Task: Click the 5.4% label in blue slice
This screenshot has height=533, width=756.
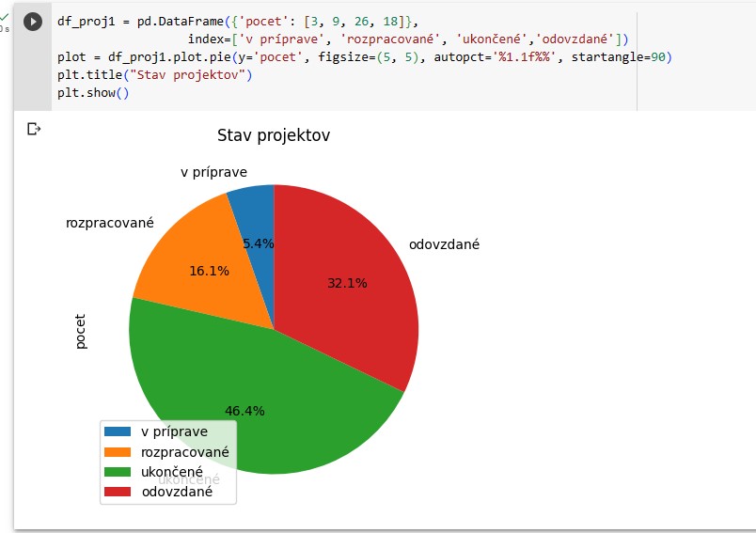Action: pyautogui.click(x=259, y=243)
